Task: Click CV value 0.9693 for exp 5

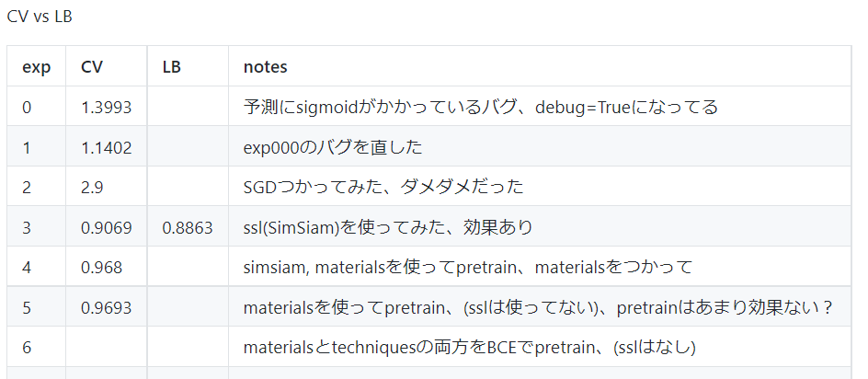Action: click(x=107, y=307)
